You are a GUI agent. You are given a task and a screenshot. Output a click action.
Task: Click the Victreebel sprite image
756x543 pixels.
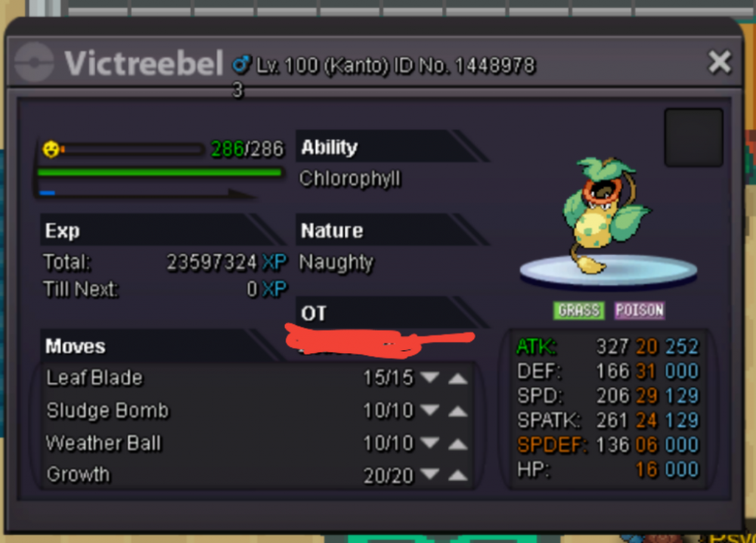tap(606, 215)
